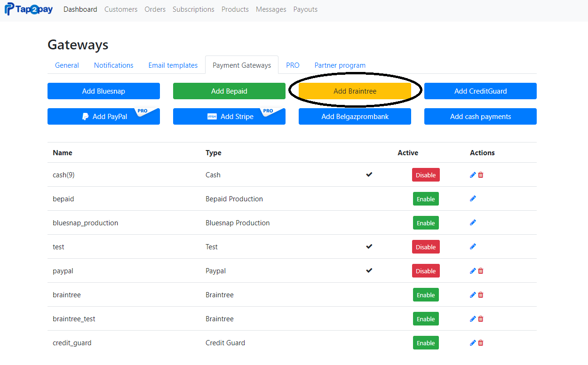The height and width of the screenshot is (365, 588).
Task: Switch to the General tab
Action: pos(67,65)
